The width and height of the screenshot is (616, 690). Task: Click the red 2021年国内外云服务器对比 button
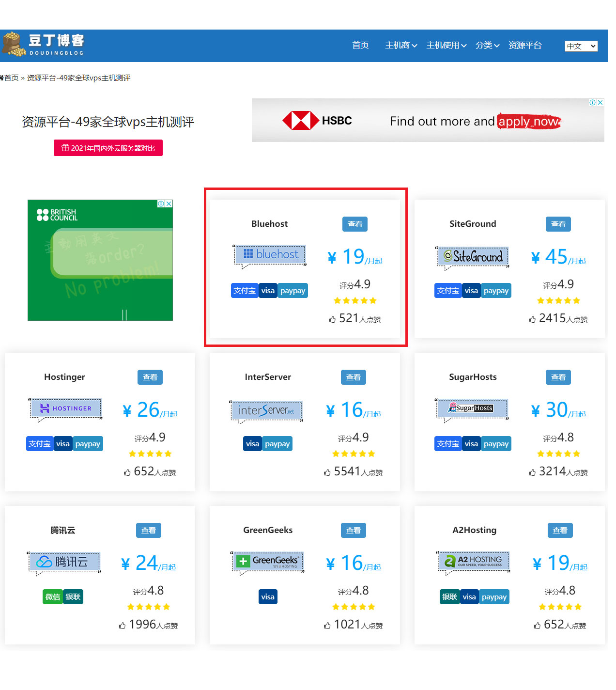point(108,148)
